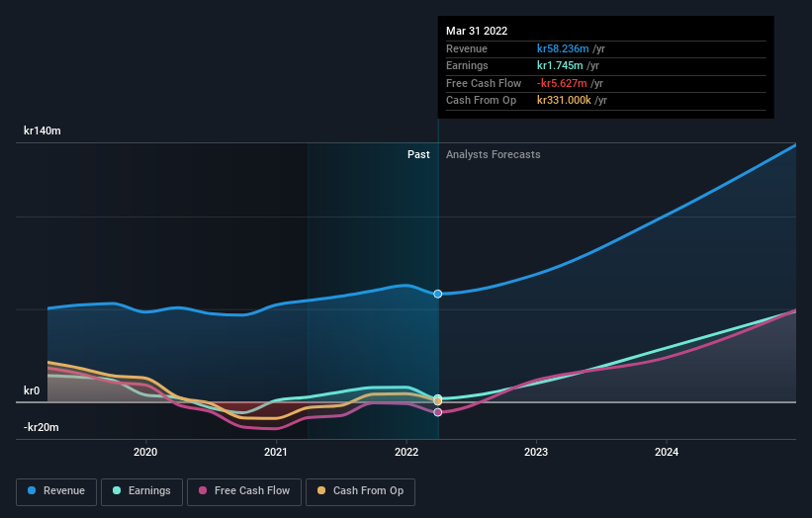This screenshot has width=812, height=518.
Task: Click the Free Cash Flow label in tooltip
Action: tap(484, 83)
